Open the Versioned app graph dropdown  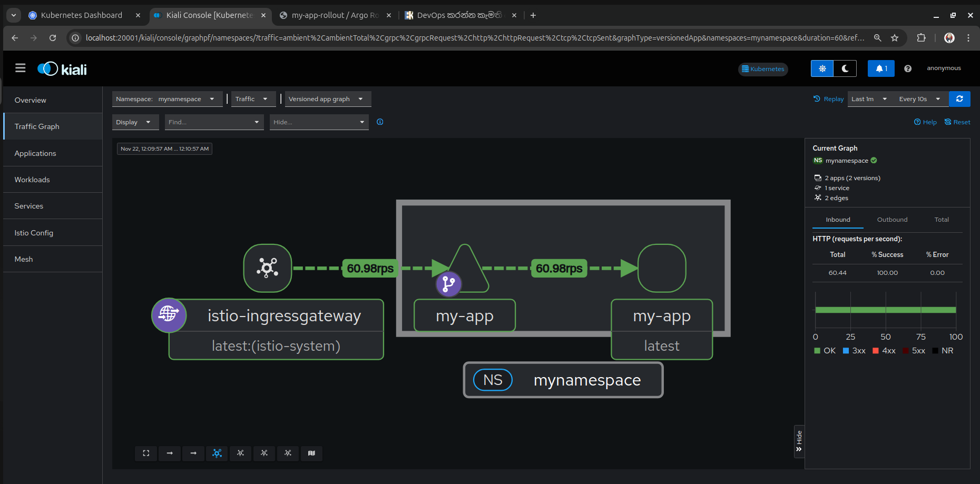[328, 99]
